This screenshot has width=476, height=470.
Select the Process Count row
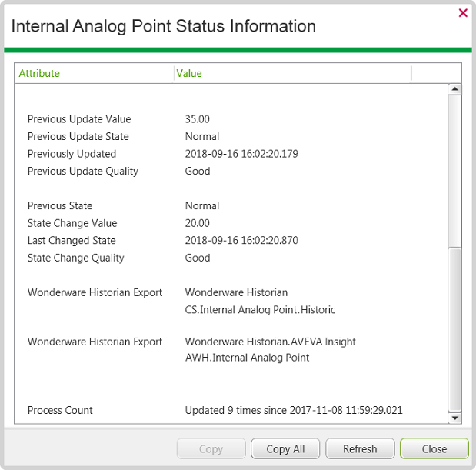click(x=231, y=410)
